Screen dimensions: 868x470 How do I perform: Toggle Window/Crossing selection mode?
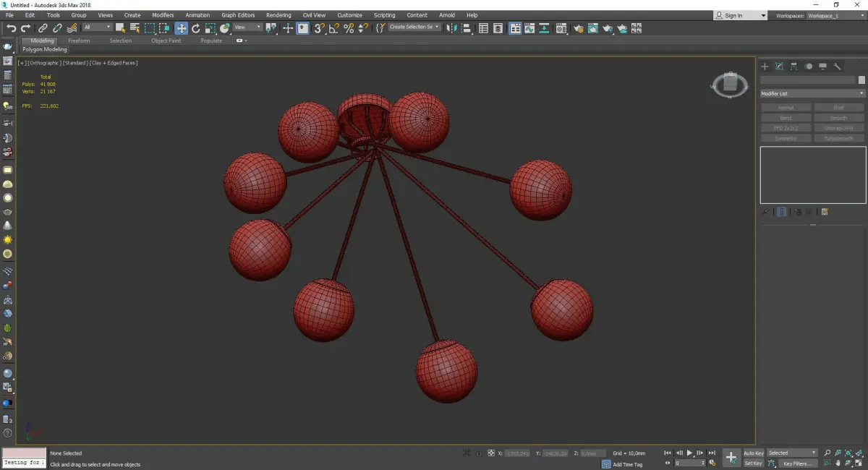pos(165,28)
